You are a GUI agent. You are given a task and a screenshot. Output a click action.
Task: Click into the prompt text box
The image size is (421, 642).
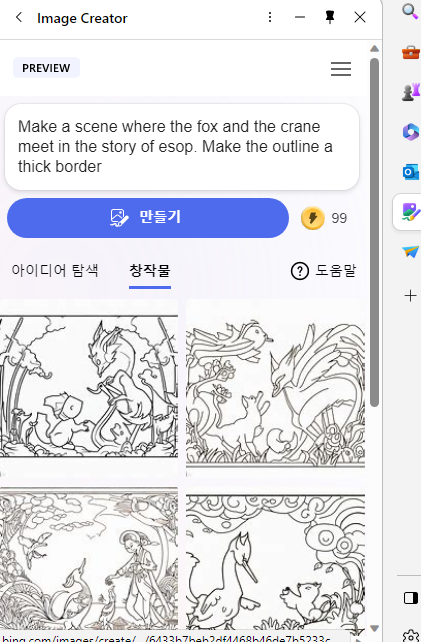182,147
